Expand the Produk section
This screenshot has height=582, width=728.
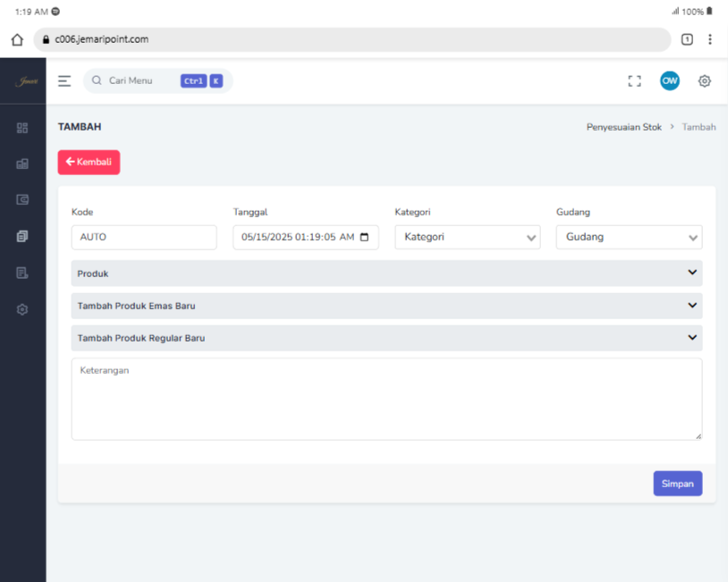(386, 274)
